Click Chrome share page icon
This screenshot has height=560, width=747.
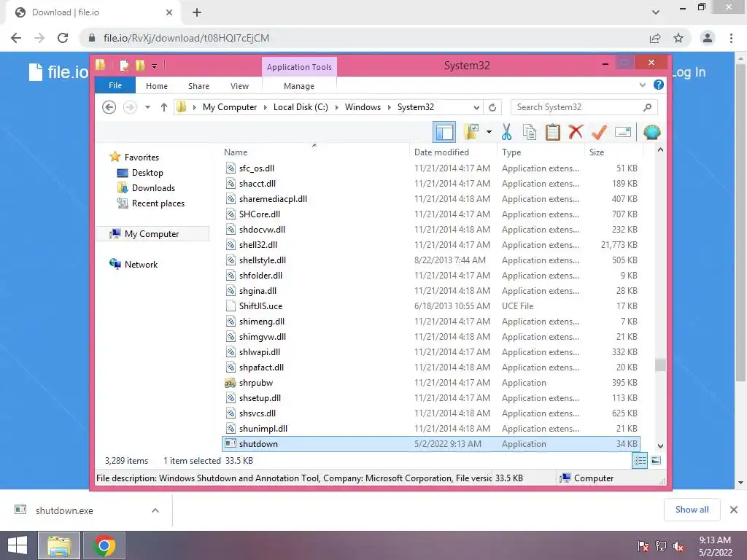click(655, 38)
